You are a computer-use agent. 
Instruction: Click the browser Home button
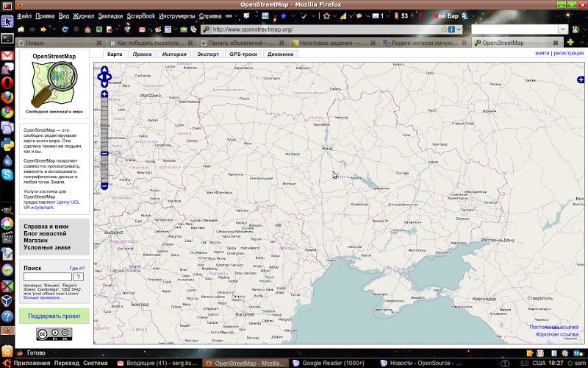click(87, 29)
